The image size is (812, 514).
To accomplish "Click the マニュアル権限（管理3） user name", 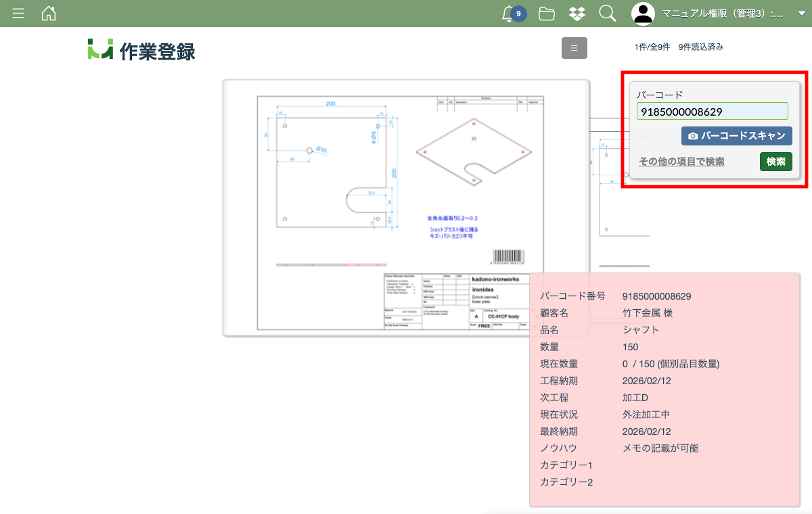I will pos(721,14).
